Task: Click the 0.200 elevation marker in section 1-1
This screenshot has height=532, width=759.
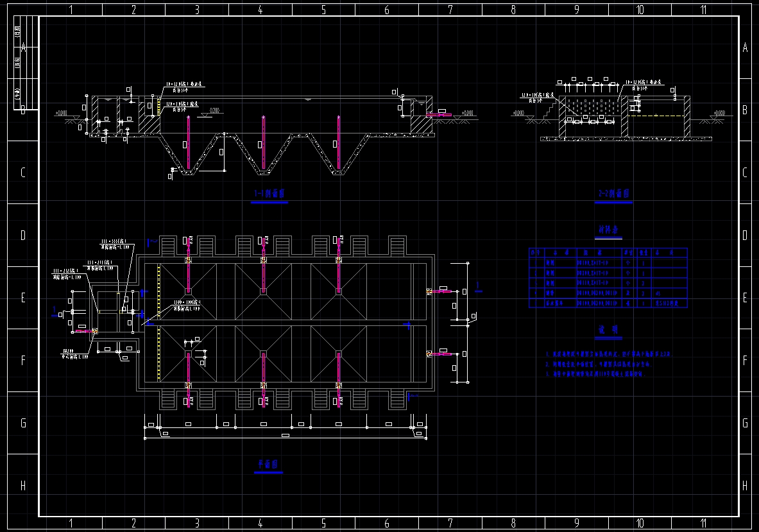Action: click(215, 111)
